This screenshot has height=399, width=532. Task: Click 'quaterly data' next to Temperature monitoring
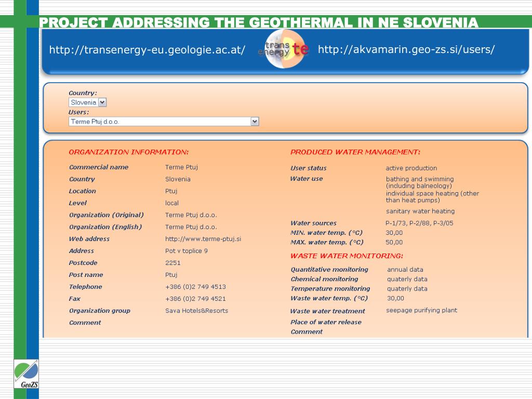pyautogui.click(x=407, y=289)
